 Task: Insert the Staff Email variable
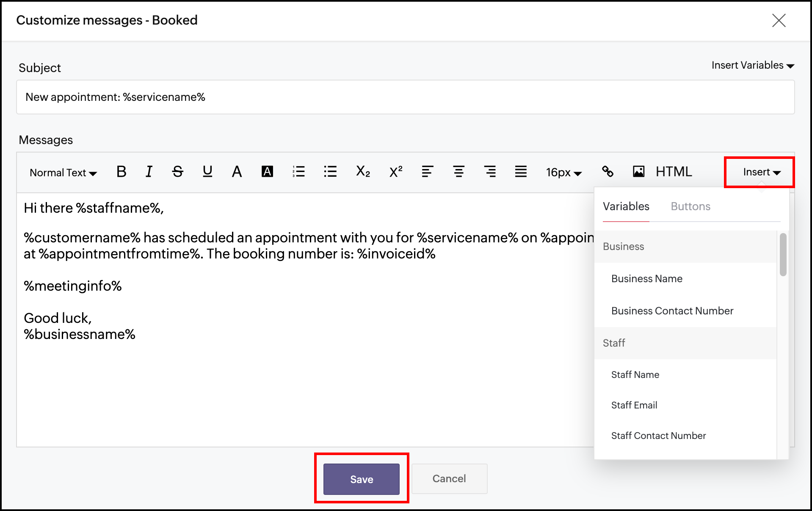pos(685,405)
